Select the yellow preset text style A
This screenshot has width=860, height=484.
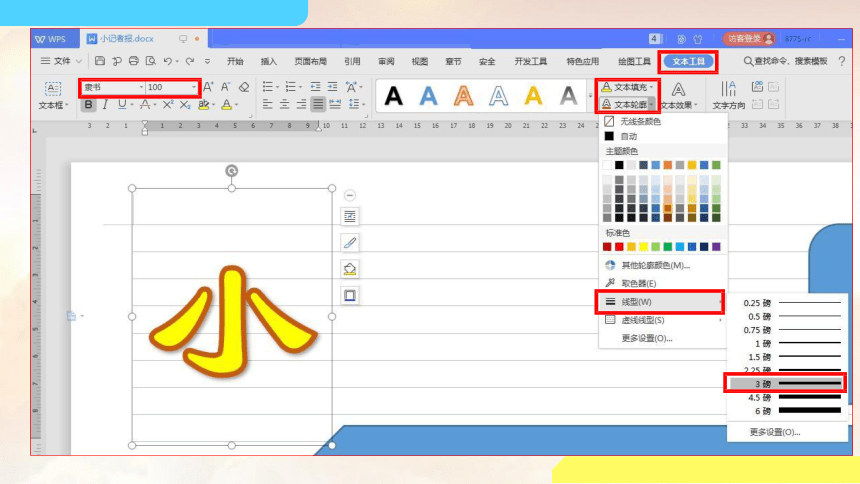pos(533,96)
